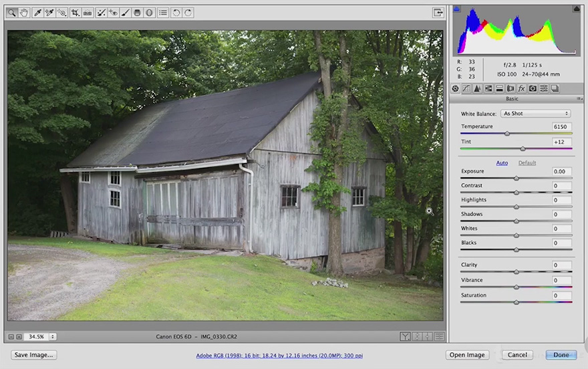
Task: Click the Auto tone link
Action: [x=502, y=162]
